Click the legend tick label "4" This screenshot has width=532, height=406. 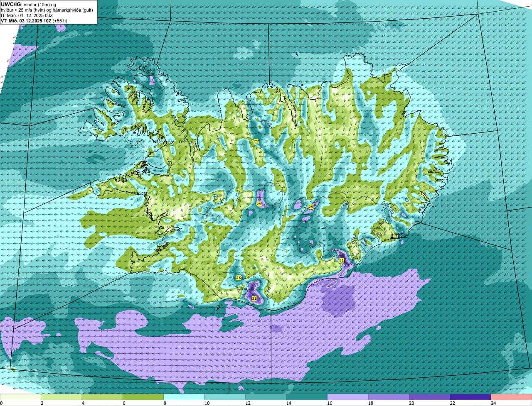[82, 403]
